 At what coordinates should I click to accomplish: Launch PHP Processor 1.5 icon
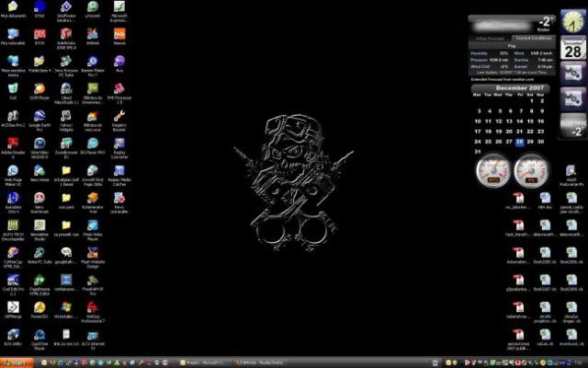click(119, 93)
